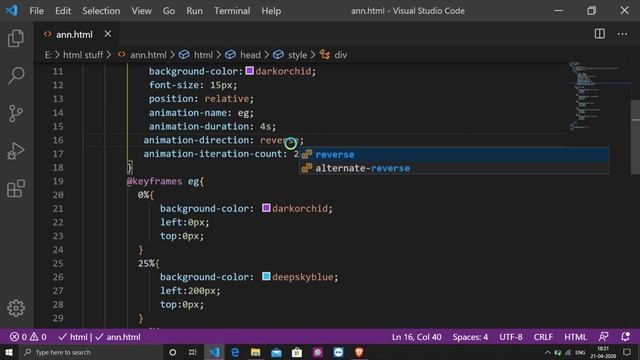Click the deepskyblue color swatch on line 26

(x=266, y=276)
